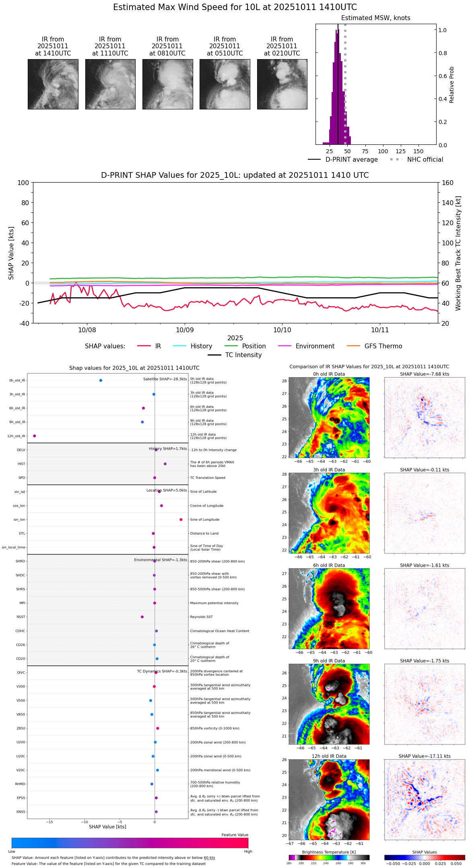Open the 3h old IR Data map
The width and height of the screenshot is (470, 868).
click(329, 513)
